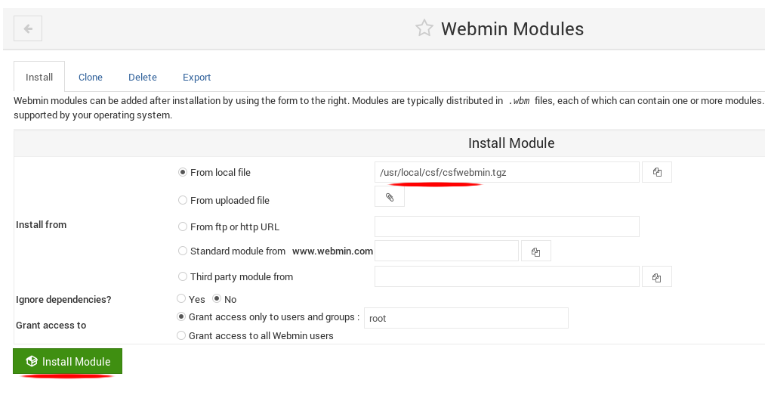Viewport: 782px width, 393px height.
Task: Open file browser icon beside local file path
Action: (x=657, y=173)
